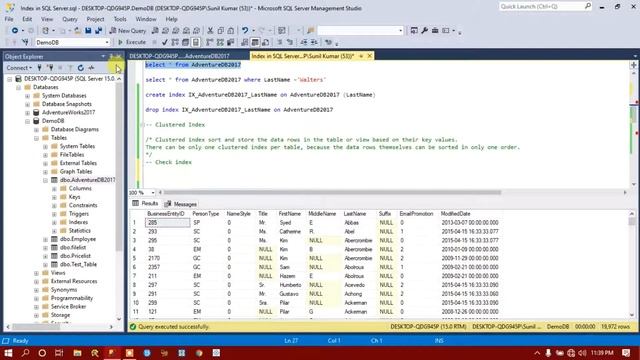Image resolution: width=640 pixels, height=360 pixels.
Task: Refresh the Object Explorer tree
Action: click(81, 68)
